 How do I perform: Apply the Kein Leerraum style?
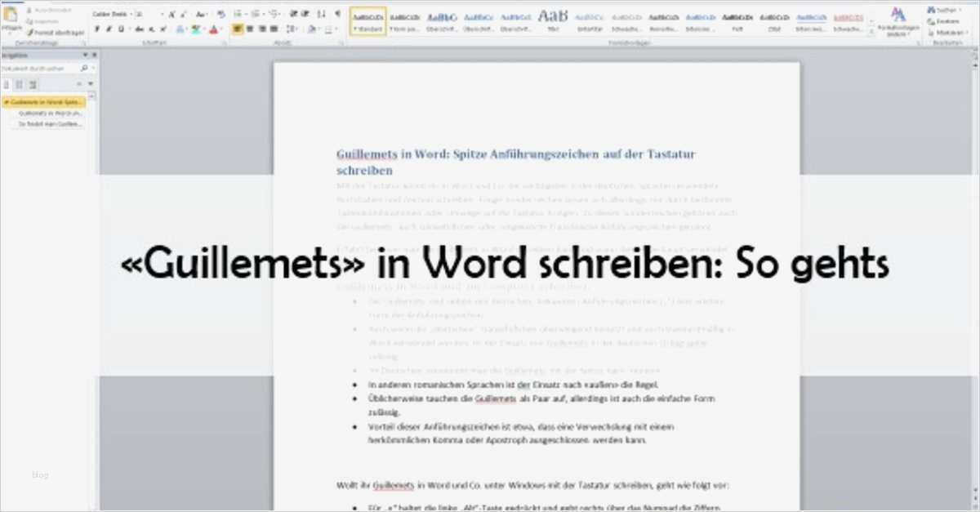click(405, 20)
